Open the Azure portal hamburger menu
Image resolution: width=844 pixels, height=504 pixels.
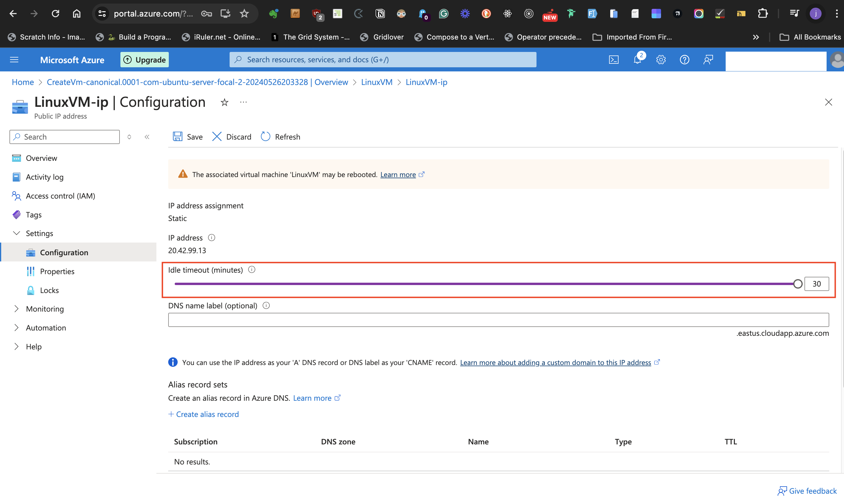(14, 59)
